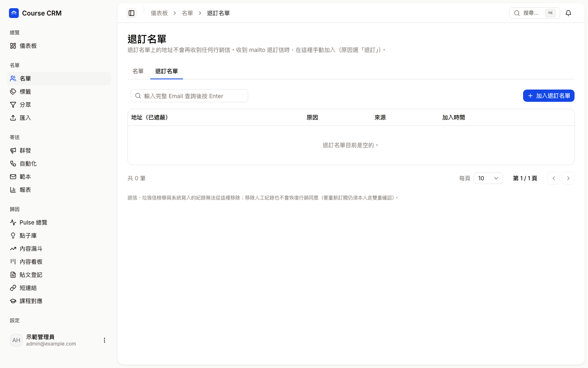Open the 每頁 page size dropdown

(x=488, y=178)
